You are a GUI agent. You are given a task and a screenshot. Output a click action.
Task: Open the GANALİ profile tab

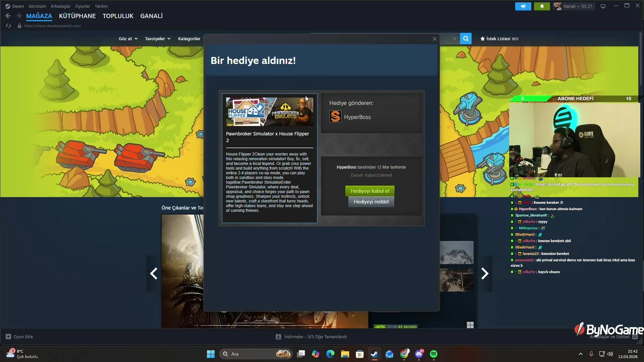(151, 16)
